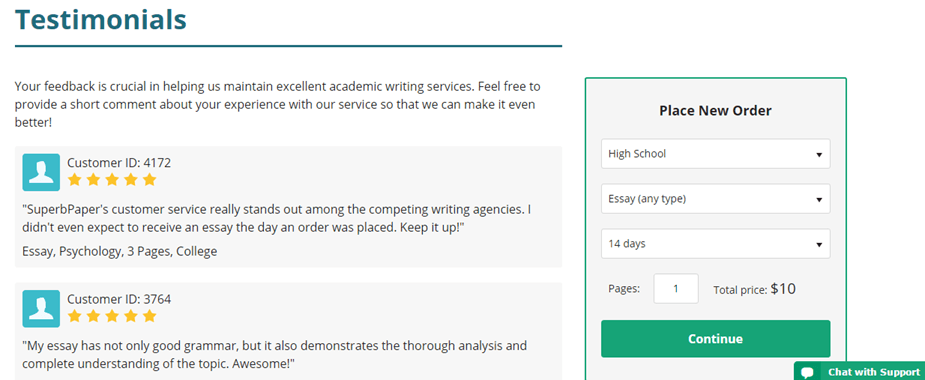Image resolution: width=925 pixels, height=380 pixels.
Task: Click the Customer ID: 4172 label
Action: tap(119, 163)
